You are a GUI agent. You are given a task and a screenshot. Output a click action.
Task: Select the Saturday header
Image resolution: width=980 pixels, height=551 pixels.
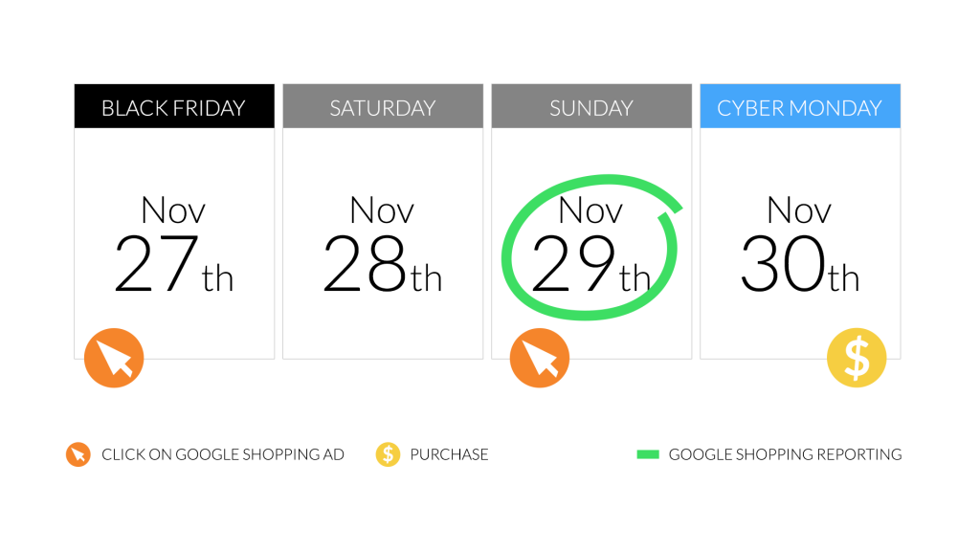(383, 106)
